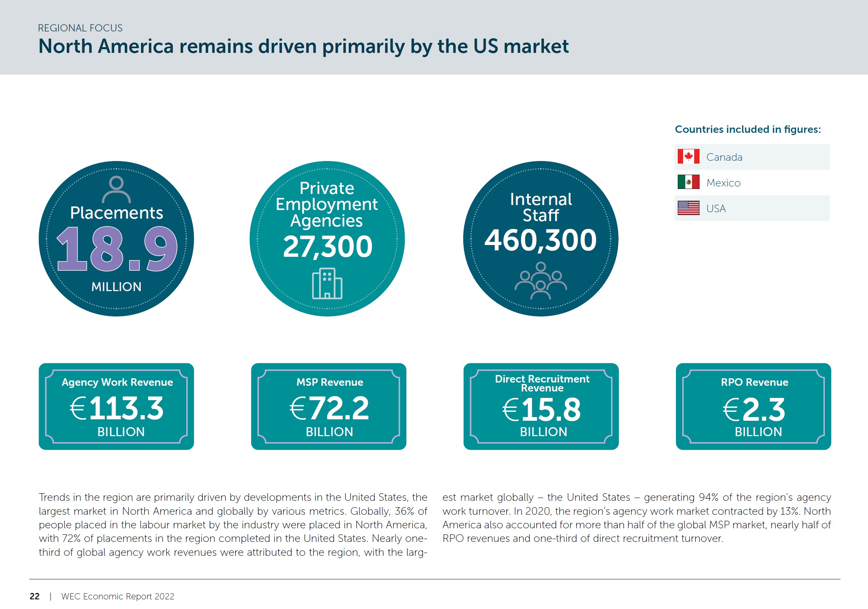Click the USA flag icon

point(688,208)
